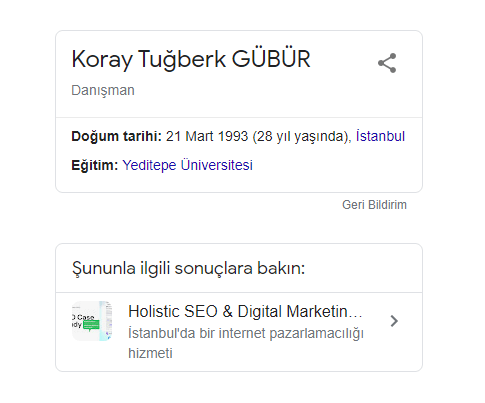
Task: Expand Holistic SEO result with right chevron
Action: click(x=394, y=321)
